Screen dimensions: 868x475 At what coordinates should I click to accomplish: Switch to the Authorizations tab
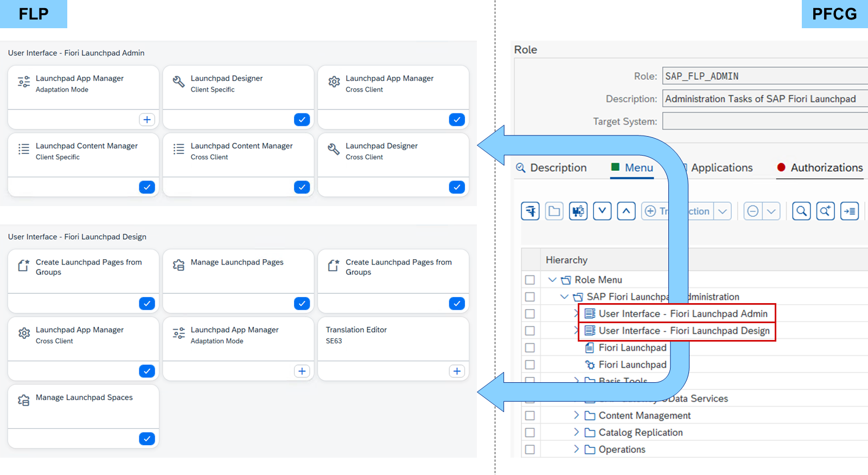pyautogui.click(x=820, y=168)
